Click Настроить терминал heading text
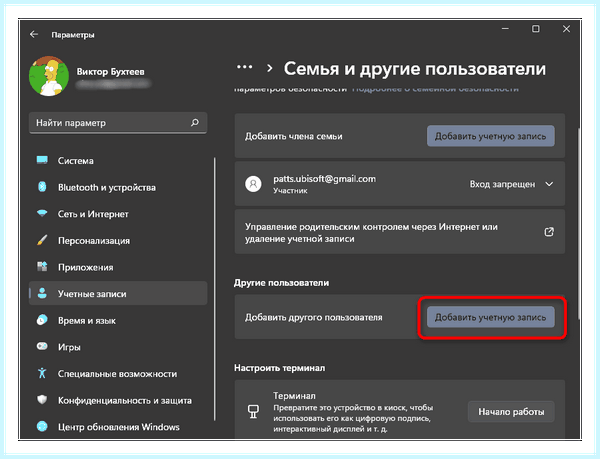The width and height of the screenshot is (600, 459). click(x=279, y=368)
